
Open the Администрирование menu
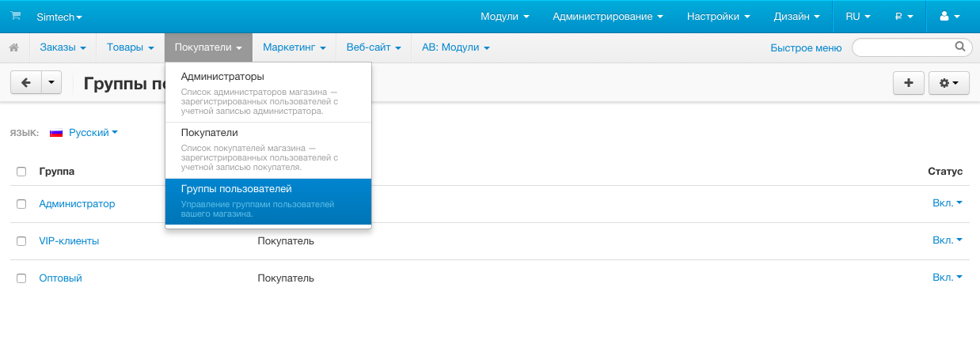tap(608, 16)
